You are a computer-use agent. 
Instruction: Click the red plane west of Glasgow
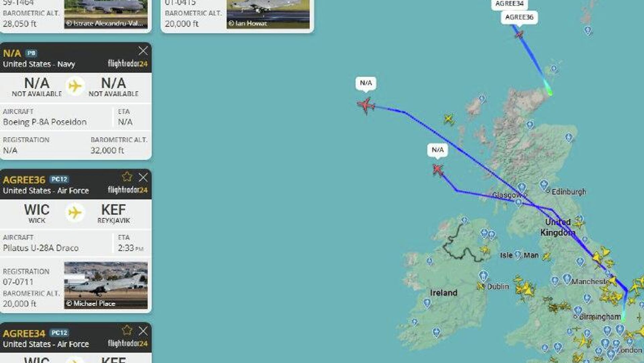click(x=438, y=170)
